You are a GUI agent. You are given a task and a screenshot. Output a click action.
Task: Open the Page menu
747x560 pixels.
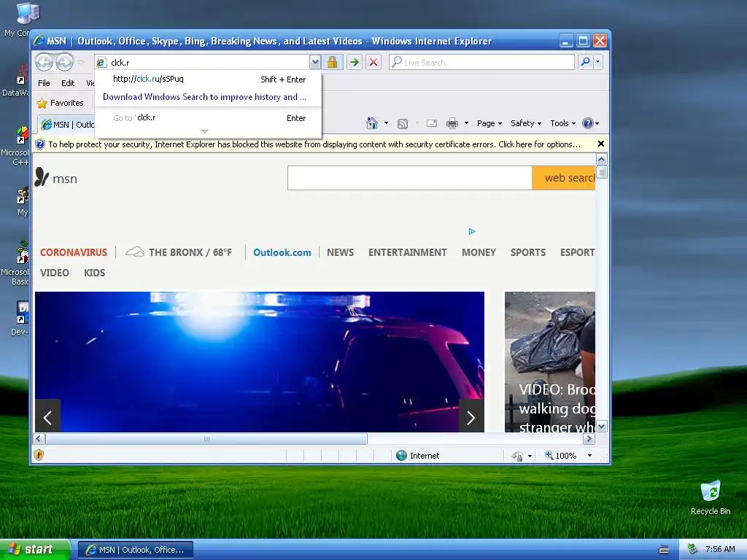pyautogui.click(x=489, y=123)
